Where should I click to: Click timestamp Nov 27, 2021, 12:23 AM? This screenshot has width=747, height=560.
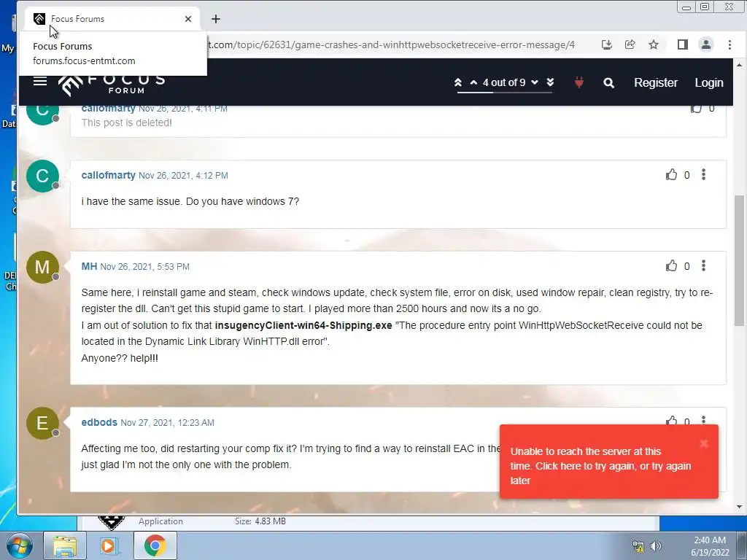point(167,423)
